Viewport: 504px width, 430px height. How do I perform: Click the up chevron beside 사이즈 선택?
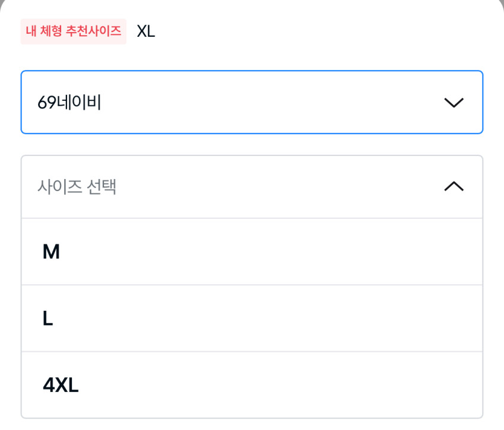coord(454,187)
